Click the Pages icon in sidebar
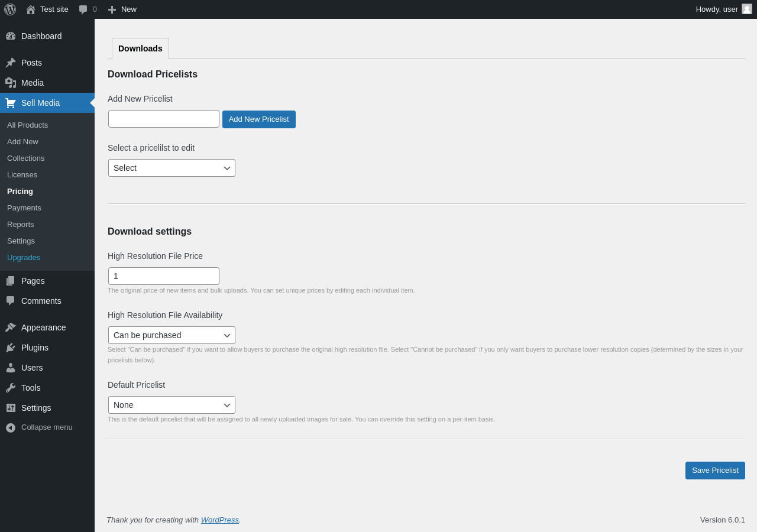Screen dimensions: 757x532 coord(11,281)
